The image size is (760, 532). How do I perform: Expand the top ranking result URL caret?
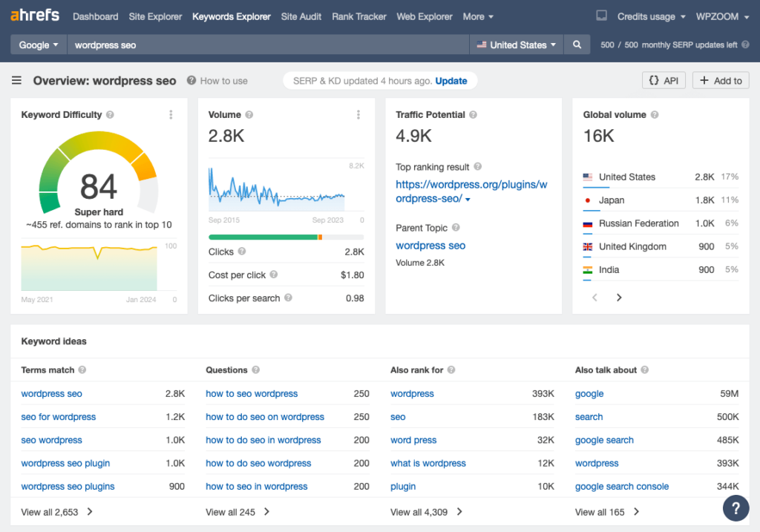tap(468, 199)
